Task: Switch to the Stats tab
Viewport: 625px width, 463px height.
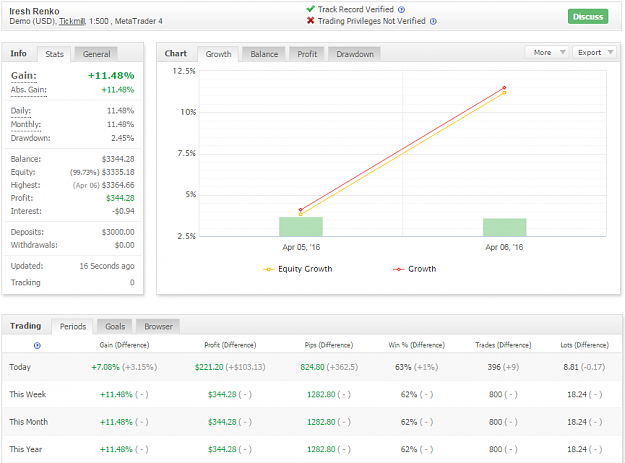Action: coord(54,54)
